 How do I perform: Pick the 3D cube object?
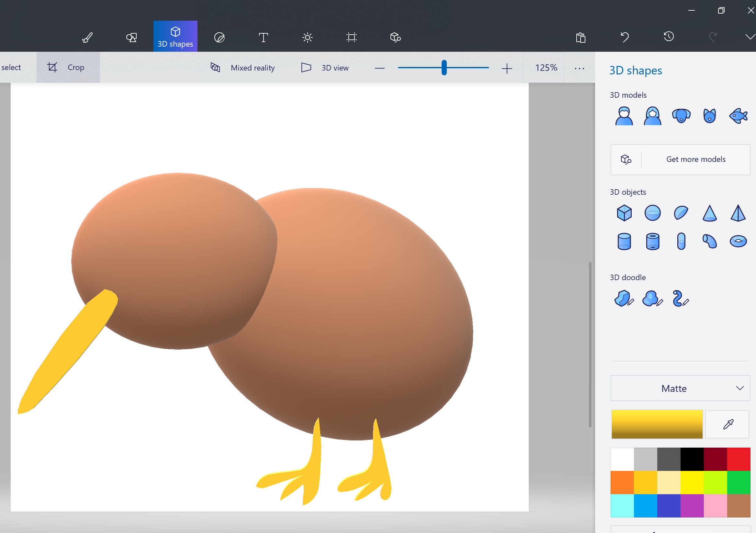pyautogui.click(x=624, y=213)
